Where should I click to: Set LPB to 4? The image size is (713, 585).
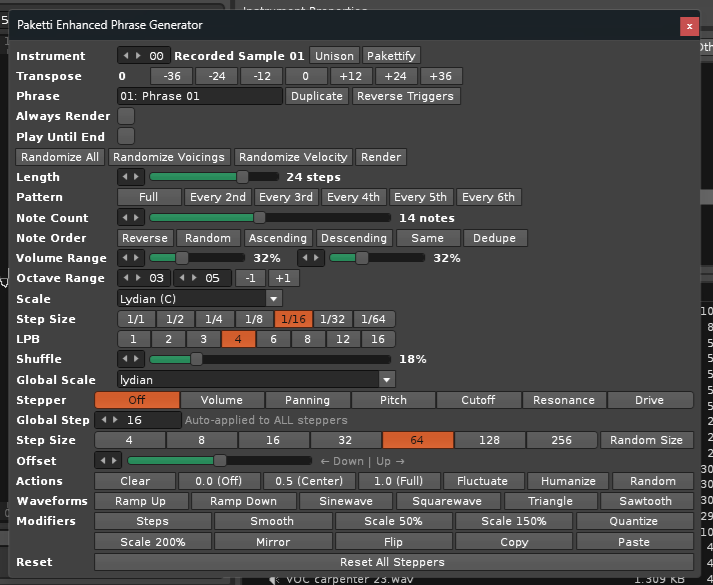(238, 339)
